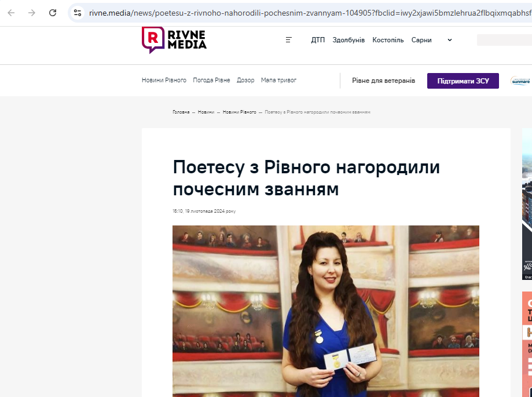Click Головна in the breadcrumb

[x=181, y=112]
